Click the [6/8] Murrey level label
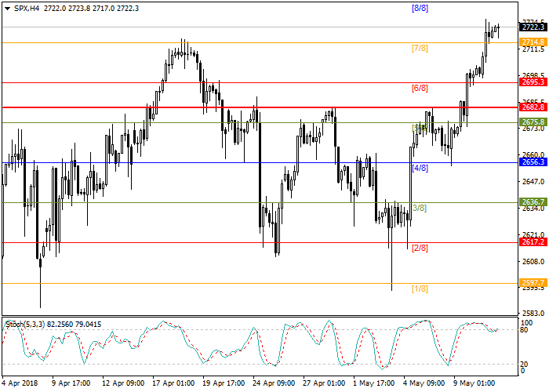Image resolution: width=549 pixels, height=392 pixels. [x=420, y=89]
